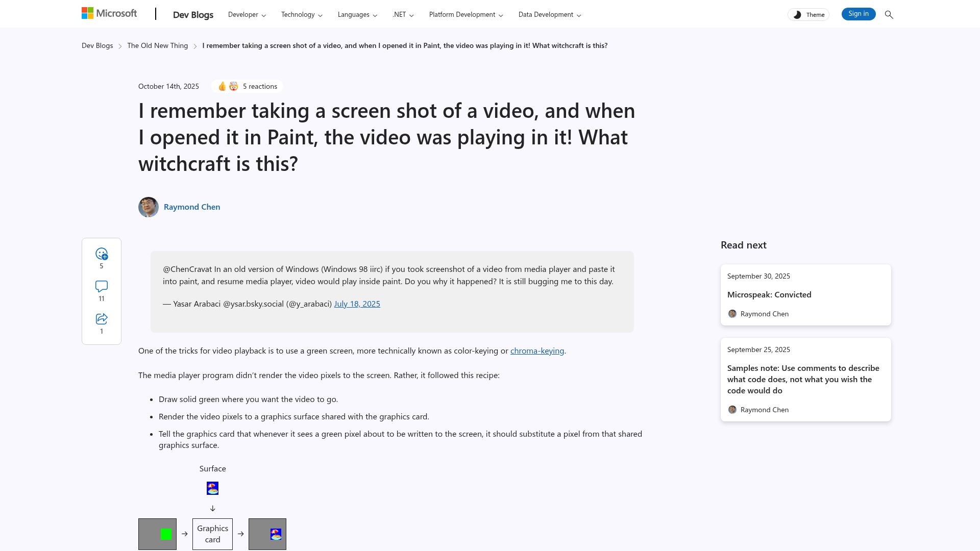Click Raymond Chen author avatar
This screenshot has height=551, width=980.
149,207
